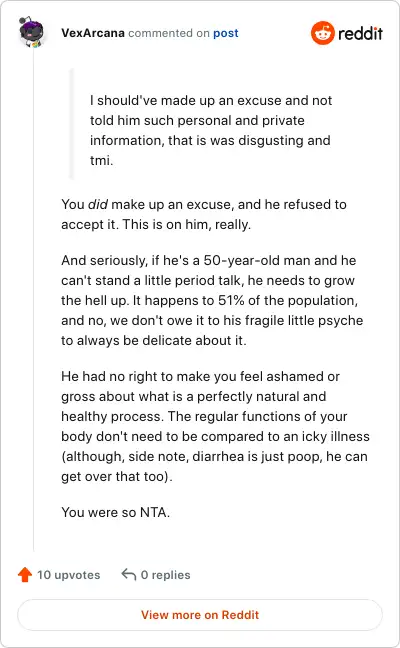Click the "10 upvotes" count
The image size is (400, 648).
(69, 575)
